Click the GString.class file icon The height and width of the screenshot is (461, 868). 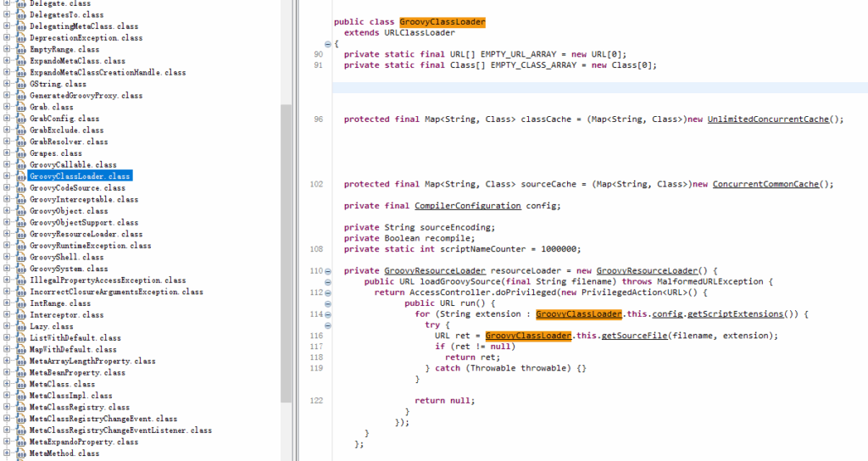(21, 84)
